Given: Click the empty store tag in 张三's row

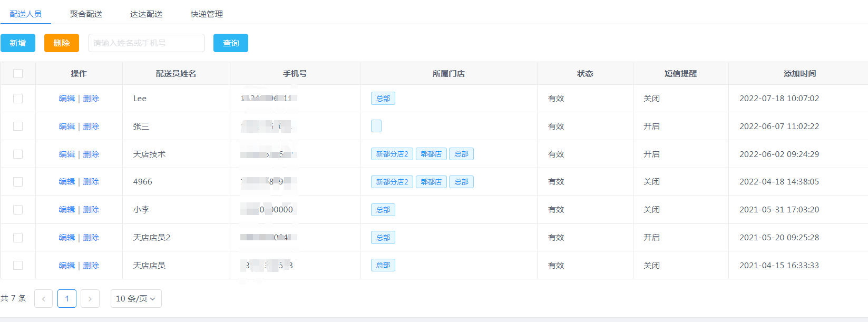Looking at the screenshot, I should pyautogui.click(x=376, y=126).
